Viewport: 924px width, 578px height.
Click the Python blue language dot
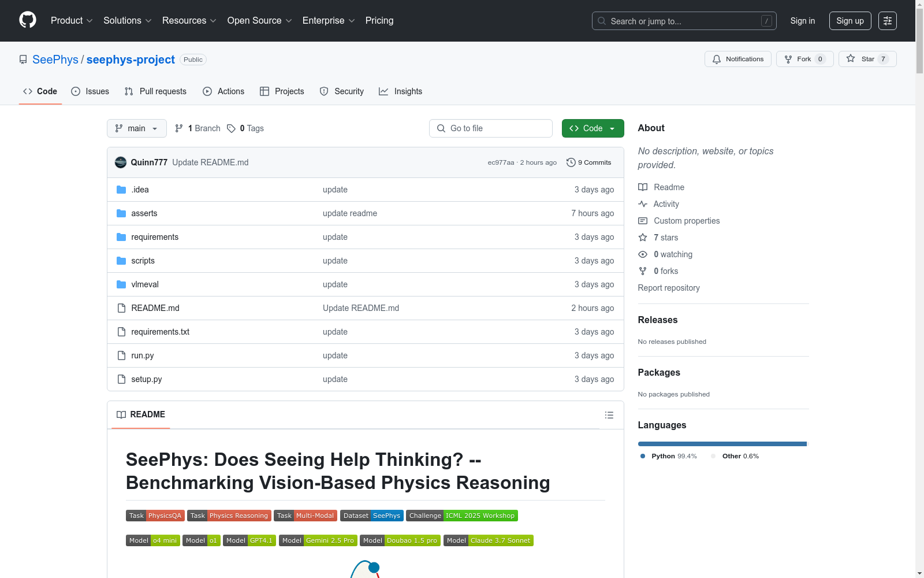tap(643, 456)
